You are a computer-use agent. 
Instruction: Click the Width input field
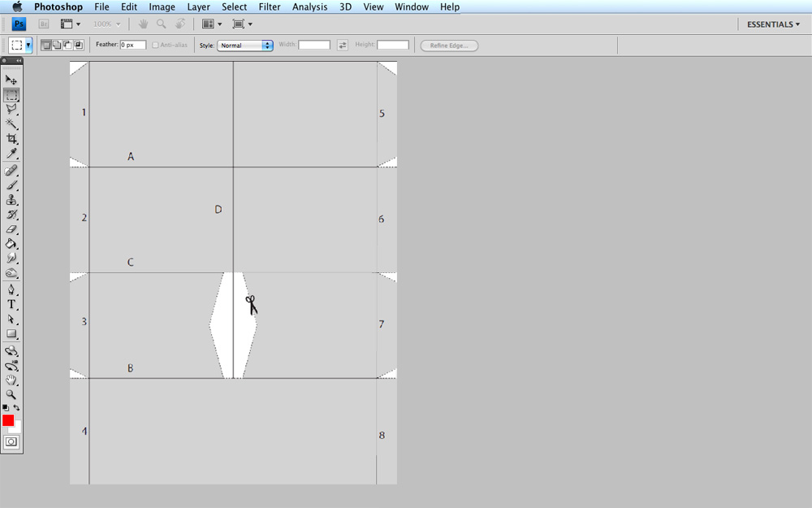click(x=314, y=45)
